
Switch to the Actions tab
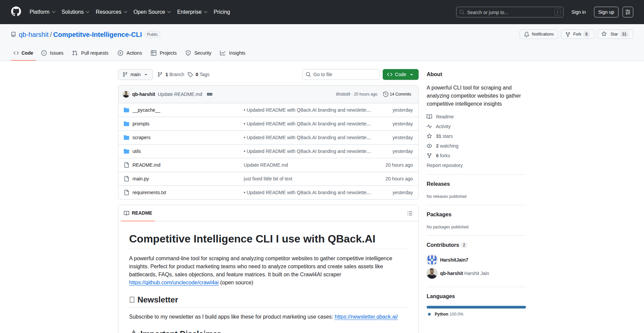pyautogui.click(x=130, y=53)
